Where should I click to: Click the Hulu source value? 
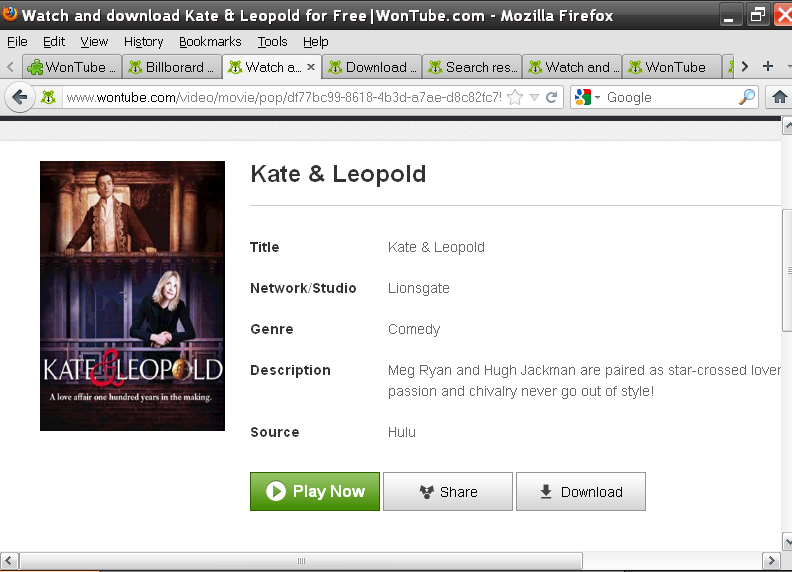[402, 432]
